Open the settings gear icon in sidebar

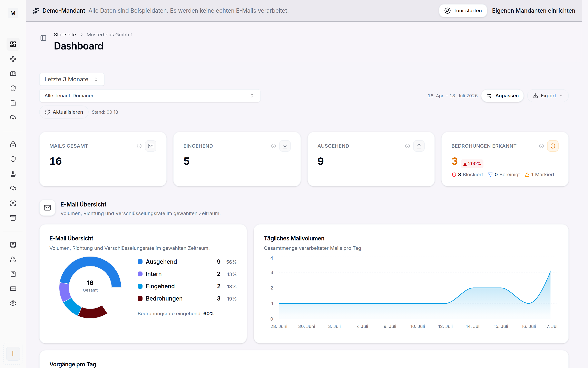click(x=13, y=304)
